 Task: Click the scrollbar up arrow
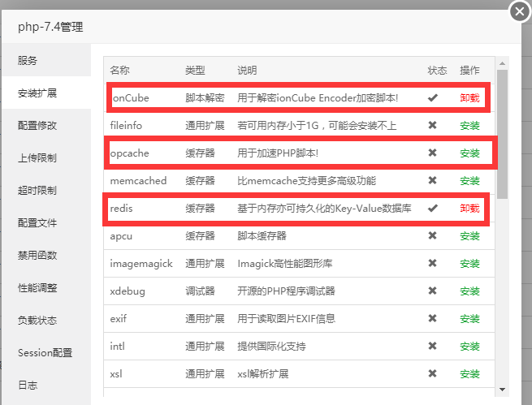503,63
